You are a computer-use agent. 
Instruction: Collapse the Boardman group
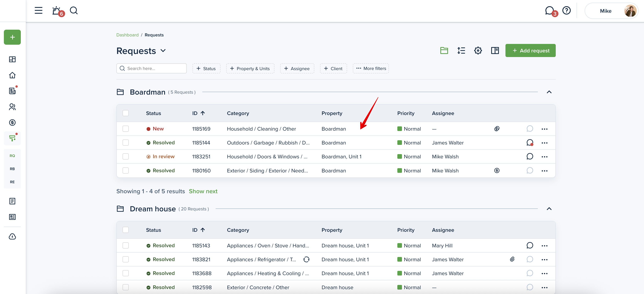(x=549, y=92)
